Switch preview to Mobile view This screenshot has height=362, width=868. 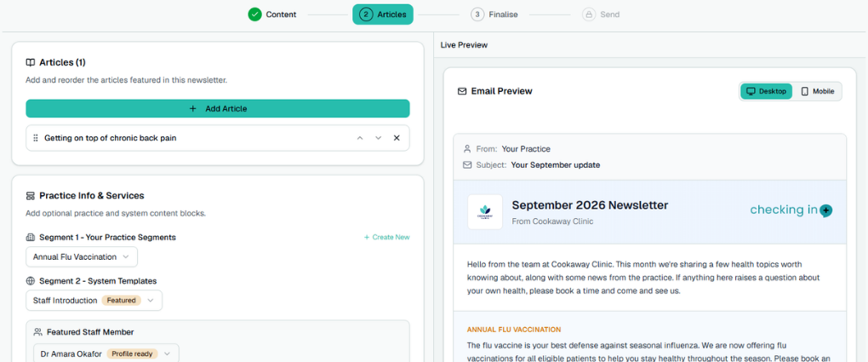coord(818,91)
